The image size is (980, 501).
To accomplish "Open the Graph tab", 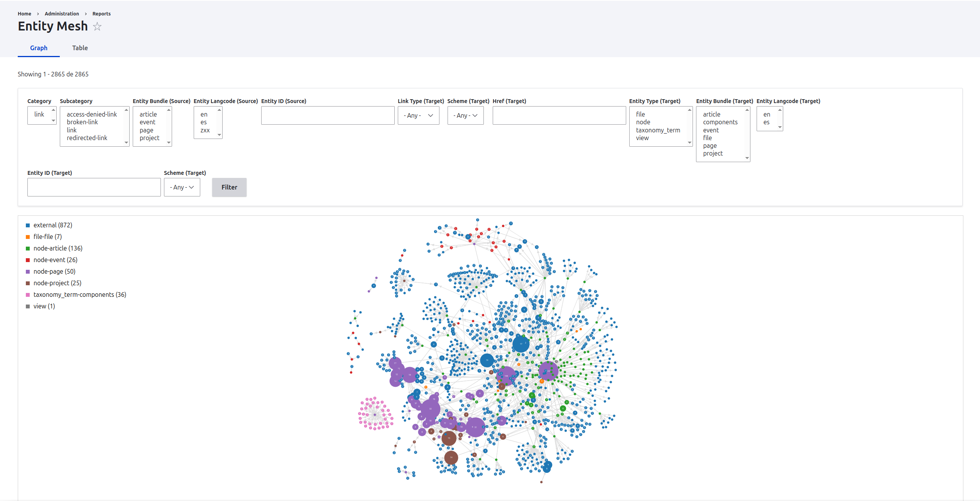I will 39,48.
